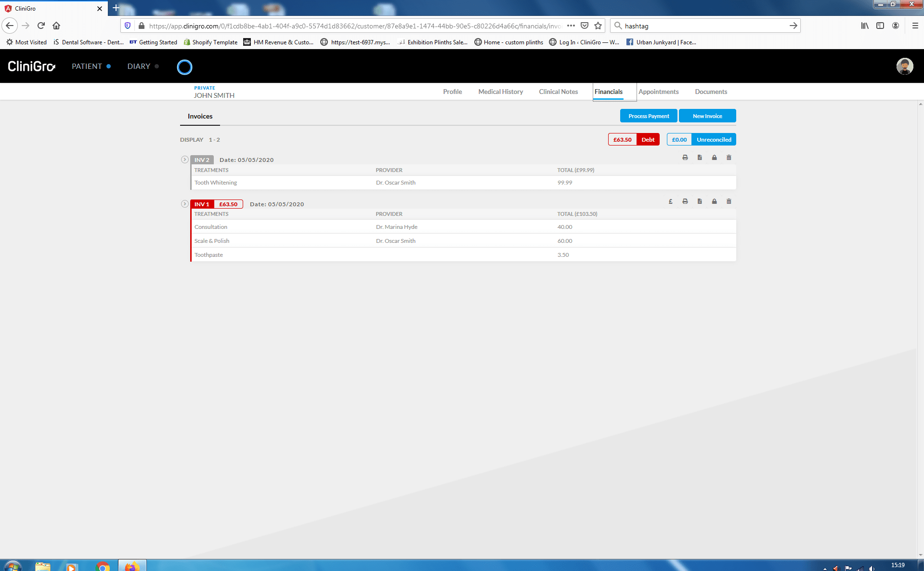This screenshot has height=571, width=924.
Task: Click the document icon for INV 2
Action: click(x=700, y=158)
